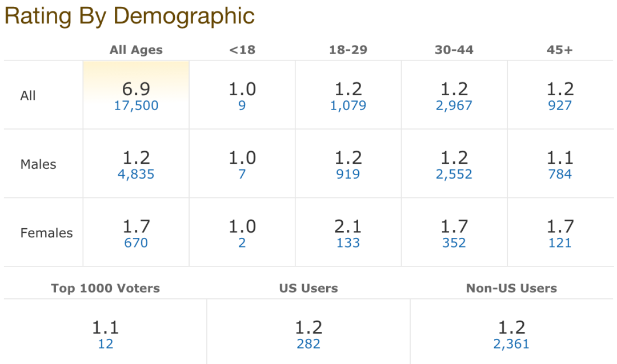Open the 133 votes link for females 18-29
Viewport: 617px width, 364px height.
coord(348,242)
